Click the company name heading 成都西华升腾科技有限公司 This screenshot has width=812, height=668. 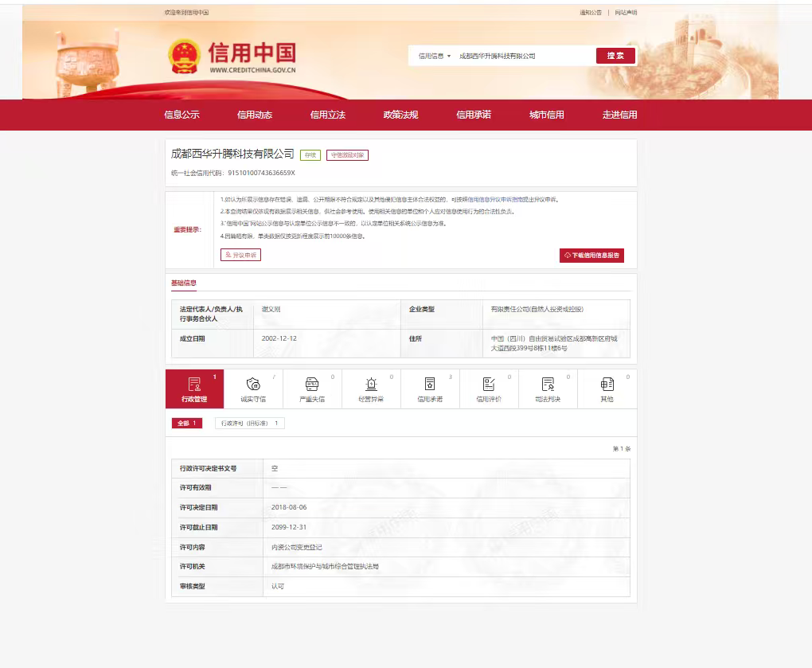pos(232,154)
